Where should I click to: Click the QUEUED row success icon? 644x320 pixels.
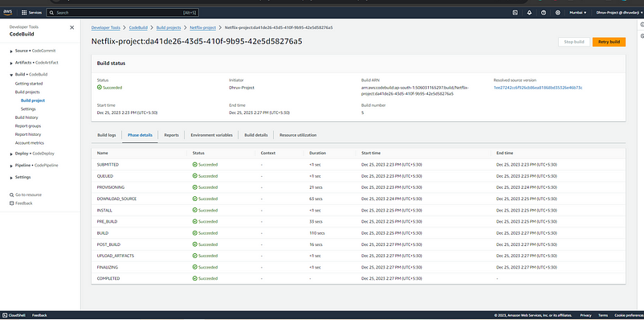194,176
